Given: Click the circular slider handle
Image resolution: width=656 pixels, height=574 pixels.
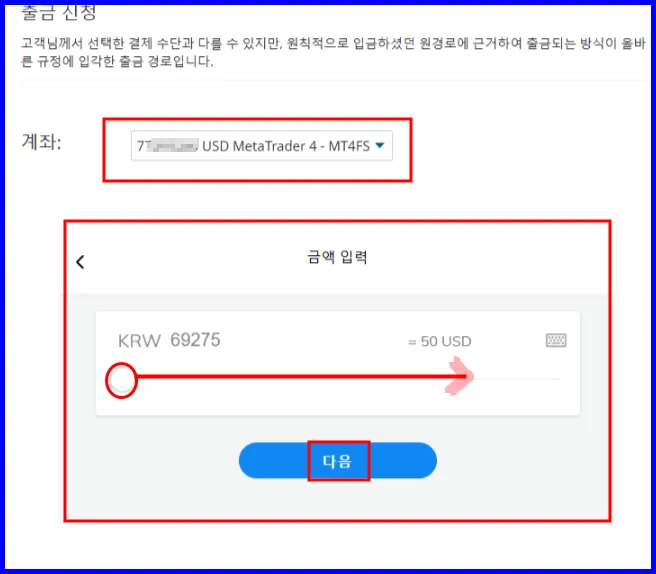Looking at the screenshot, I should [121, 380].
